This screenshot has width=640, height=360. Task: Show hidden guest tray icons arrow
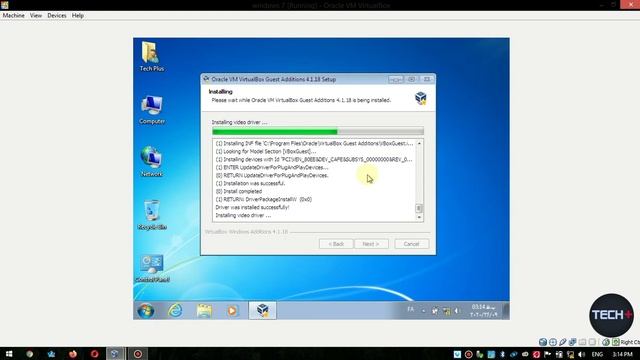coord(423,311)
